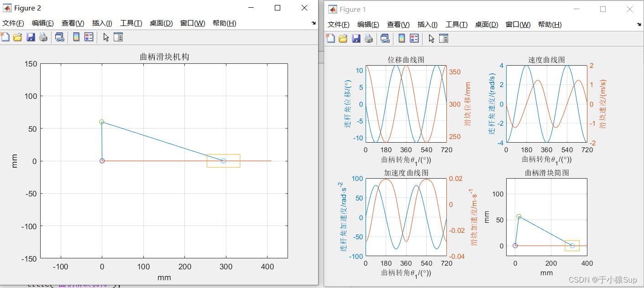Open Property Inspector from Figure 1 toolbar
Image resolution: width=644 pixels, height=288 pixels.
[x=444, y=38]
